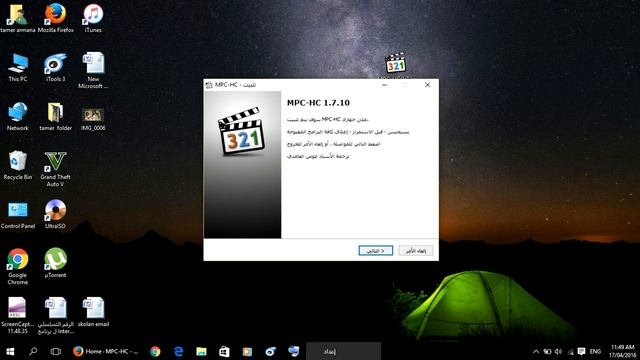Screen dimensions: 640x360
Task: Select the tamer armana desktop icon
Action: click(x=18, y=18)
